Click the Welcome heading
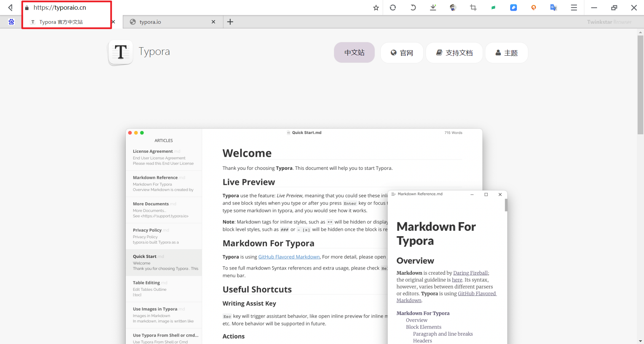644x344 pixels. point(247,153)
